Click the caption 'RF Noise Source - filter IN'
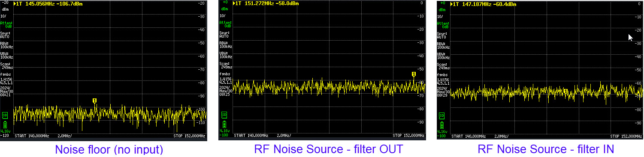644x157 pixels. [546, 150]
